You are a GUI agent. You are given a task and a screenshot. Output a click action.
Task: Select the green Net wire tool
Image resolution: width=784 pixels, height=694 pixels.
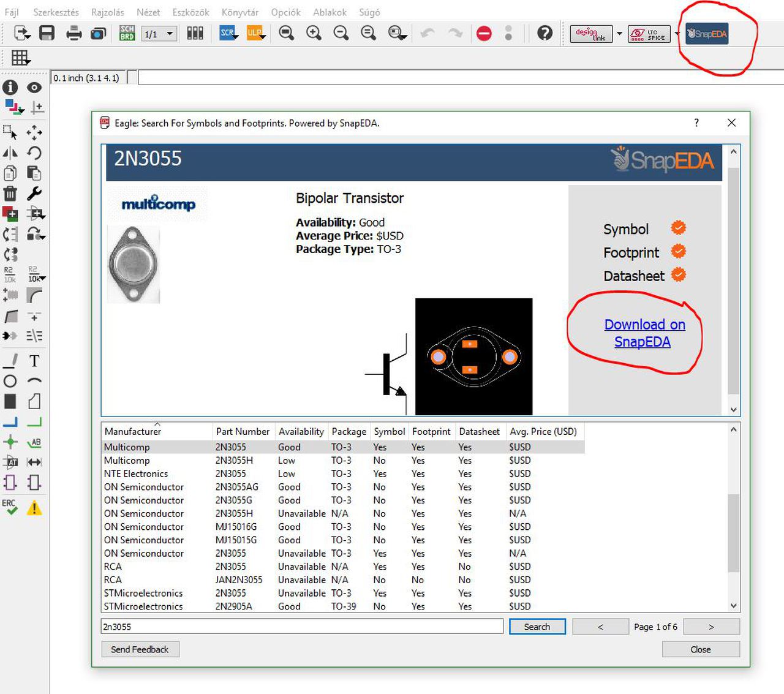34,421
